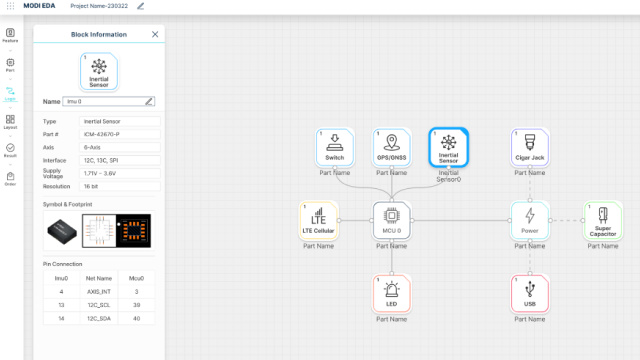640x360 pixels.
Task: Click the Imu 0 name input field
Action: (109, 101)
